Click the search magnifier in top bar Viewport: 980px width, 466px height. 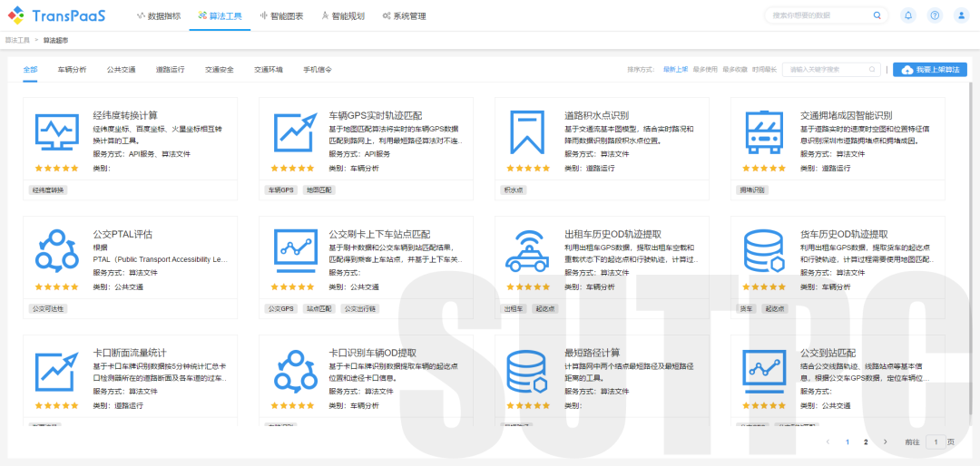click(877, 15)
